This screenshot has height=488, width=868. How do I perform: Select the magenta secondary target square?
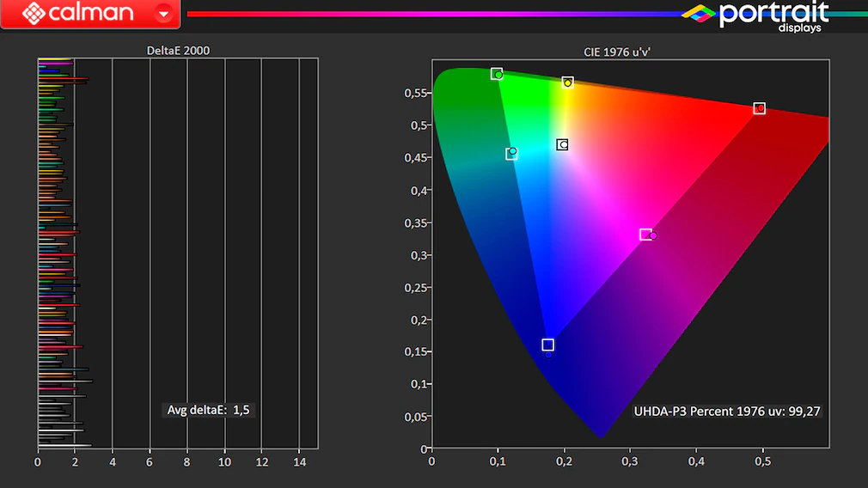point(645,235)
